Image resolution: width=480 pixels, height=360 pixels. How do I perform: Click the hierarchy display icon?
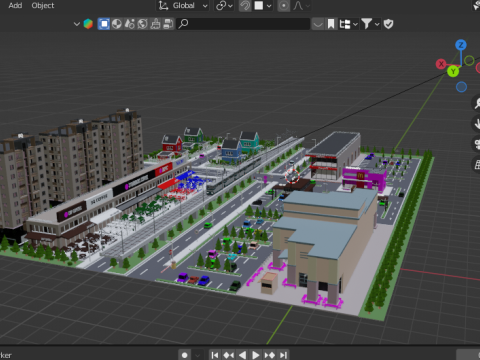pos(345,24)
